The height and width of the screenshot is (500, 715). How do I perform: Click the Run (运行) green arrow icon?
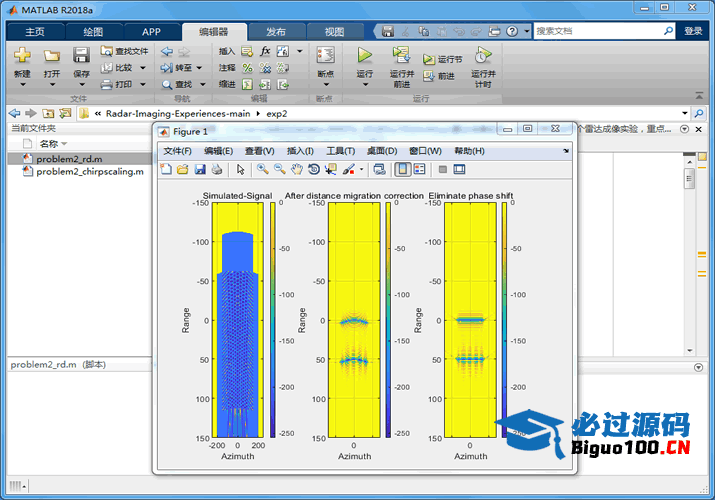pos(364,55)
